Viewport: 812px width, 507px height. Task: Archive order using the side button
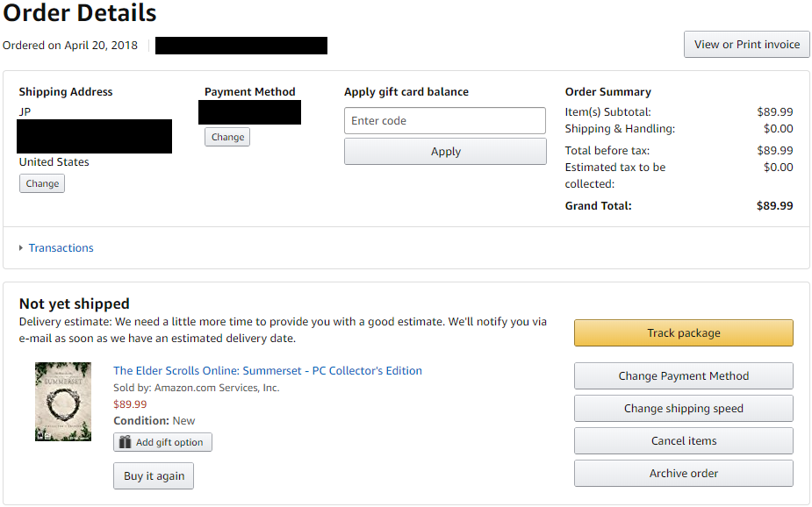[684, 474]
